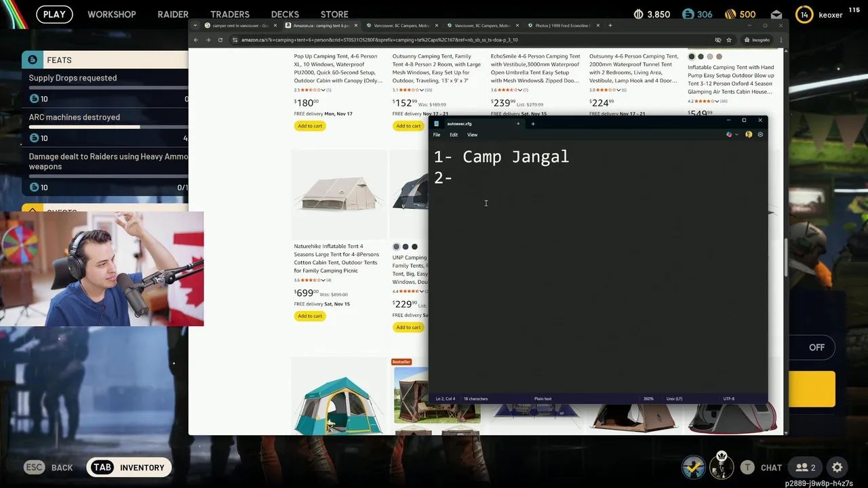Open Notepad View menu
The height and width of the screenshot is (488, 868).
coord(472,135)
